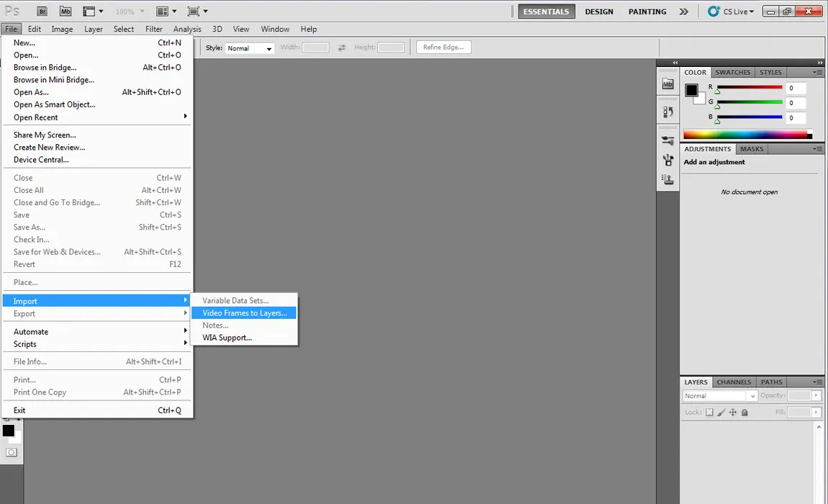Open the Mini Bridge panel in the dock
This screenshot has width=828, height=504.
[668, 84]
